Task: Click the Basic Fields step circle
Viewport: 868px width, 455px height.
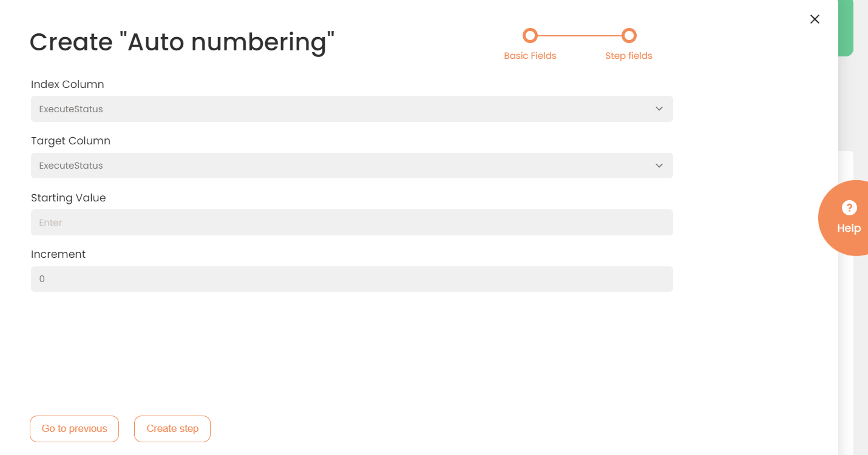Action: (x=530, y=36)
